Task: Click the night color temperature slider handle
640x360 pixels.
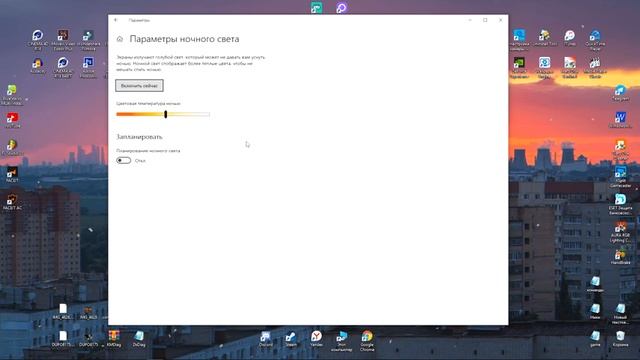Action: click(166, 114)
